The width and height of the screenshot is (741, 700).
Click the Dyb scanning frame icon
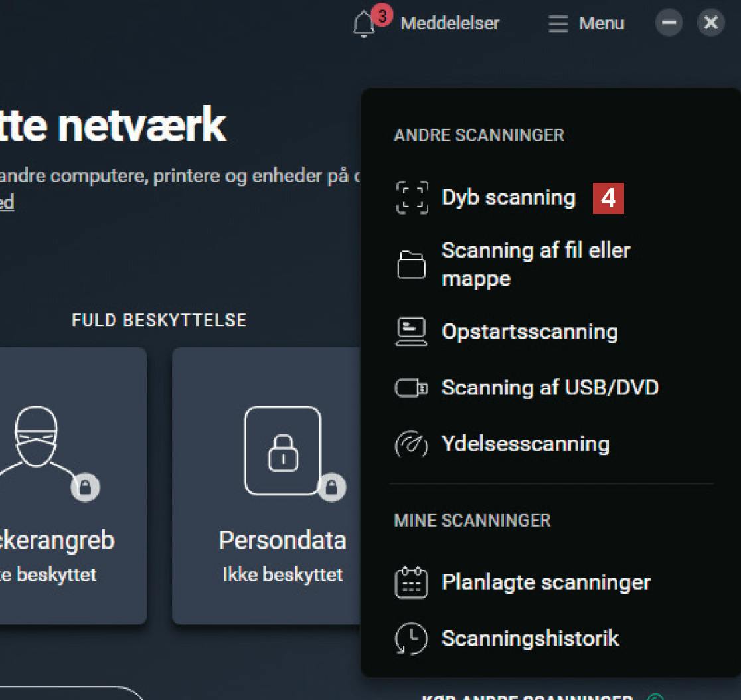coord(412,198)
